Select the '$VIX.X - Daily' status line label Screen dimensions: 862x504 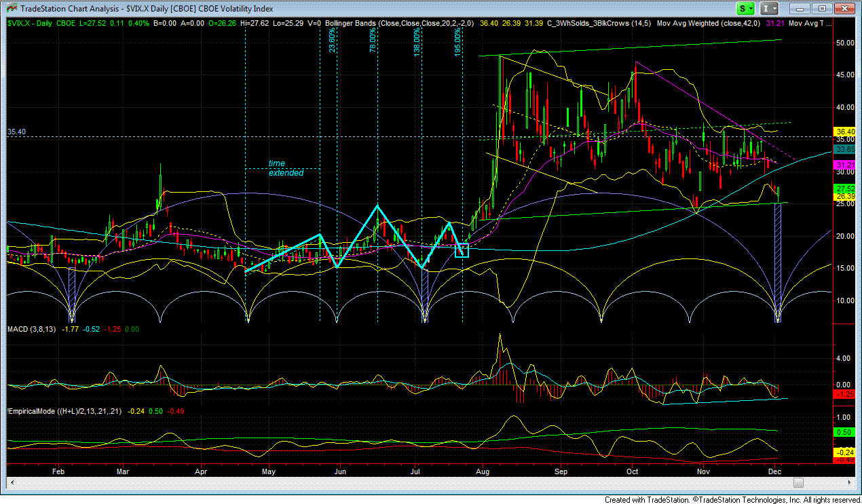tap(29, 23)
